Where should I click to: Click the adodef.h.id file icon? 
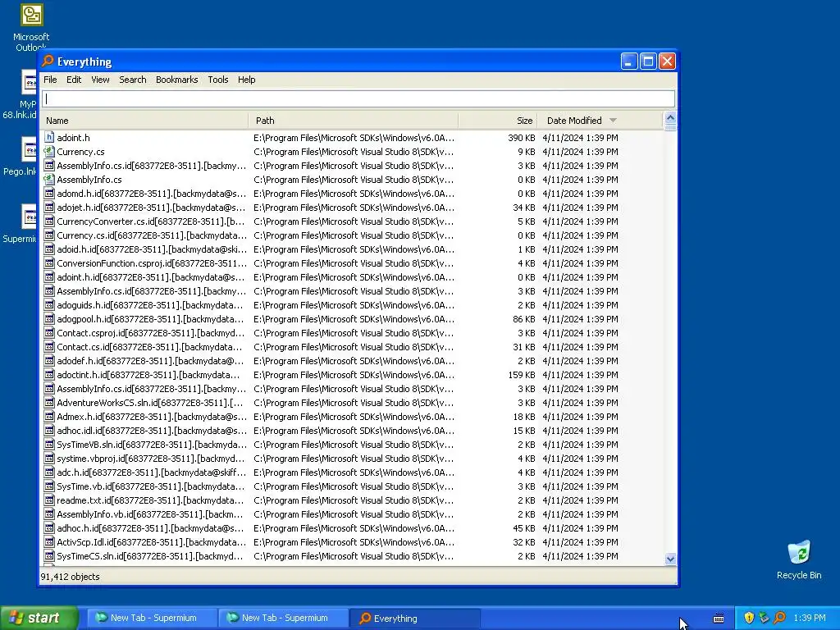(49, 361)
